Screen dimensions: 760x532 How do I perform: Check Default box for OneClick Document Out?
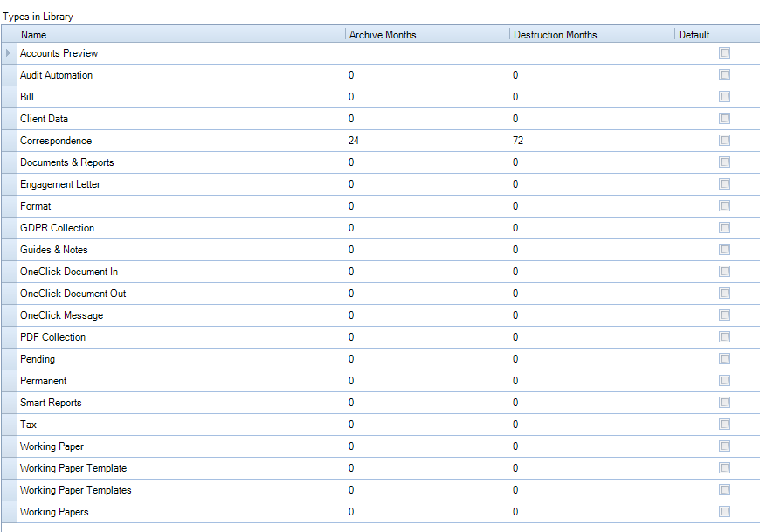tap(724, 293)
